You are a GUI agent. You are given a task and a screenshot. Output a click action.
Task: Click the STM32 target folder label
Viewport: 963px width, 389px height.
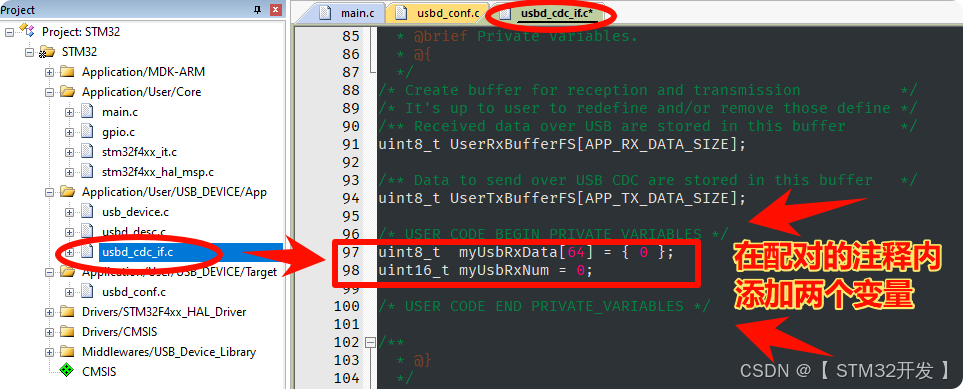pos(79,52)
